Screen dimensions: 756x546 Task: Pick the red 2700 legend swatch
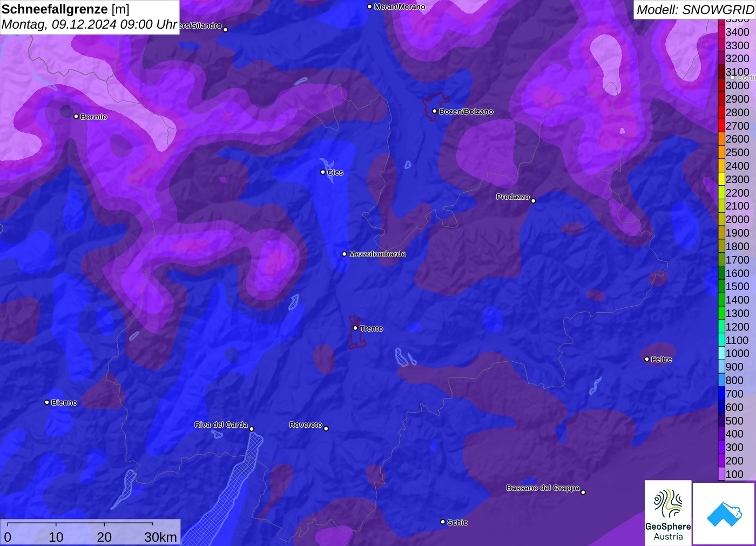click(x=721, y=126)
